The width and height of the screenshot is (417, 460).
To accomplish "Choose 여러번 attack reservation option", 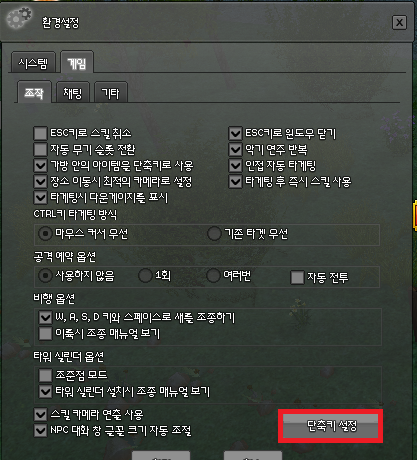I will [213, 276].
